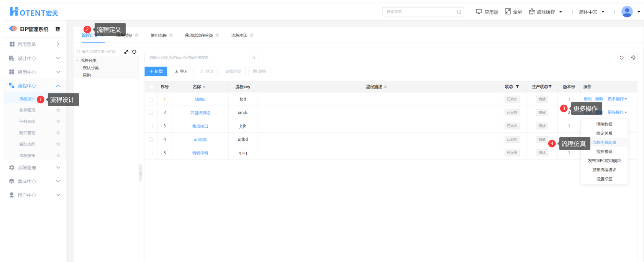
Task: Click the 清除缓存 broom icon
Action: coord(532,12)
